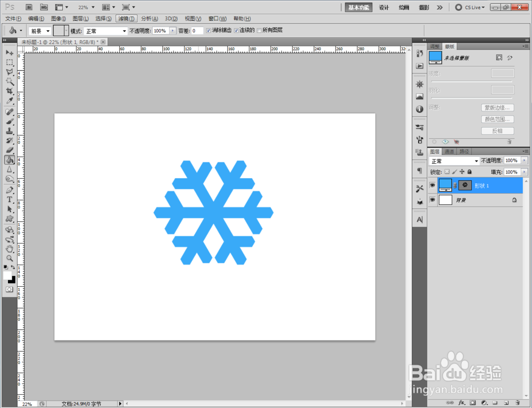Open the History panel icon
532x408 pixels.
[420, 54]
